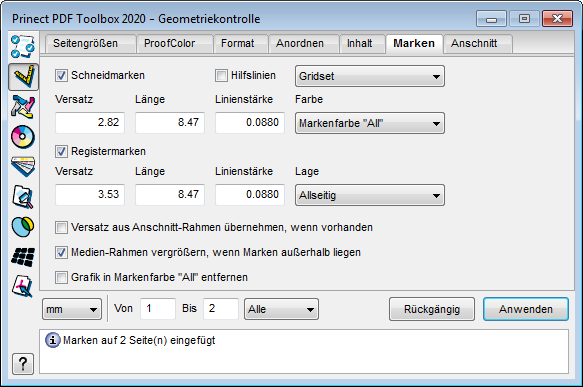Uncheck the Schneidmarken checkbox
The width and height of the screenshot is (583, 387).
pyautogui.click(x=61, y=75)
